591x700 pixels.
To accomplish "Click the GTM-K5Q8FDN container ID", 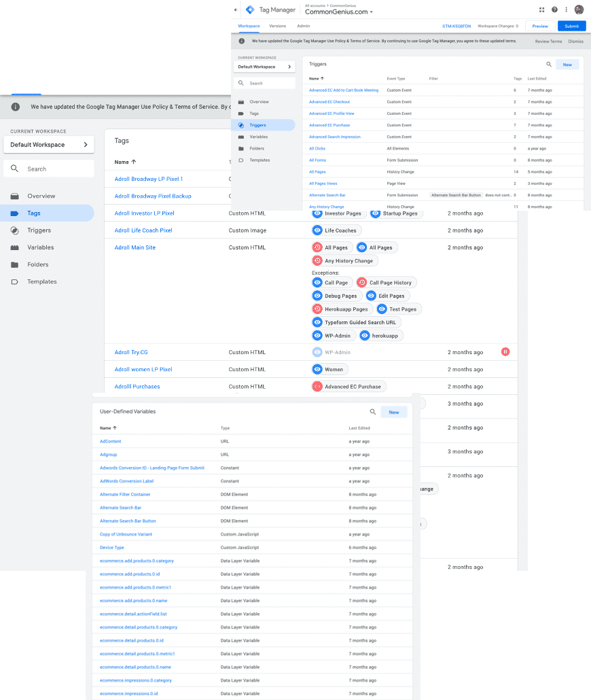I will coord(456,27).
